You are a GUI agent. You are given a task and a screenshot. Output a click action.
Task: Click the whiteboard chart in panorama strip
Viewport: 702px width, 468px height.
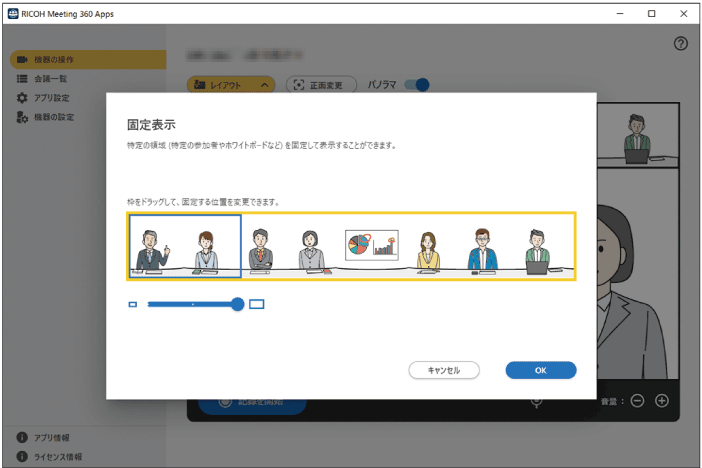click(372, 245)
